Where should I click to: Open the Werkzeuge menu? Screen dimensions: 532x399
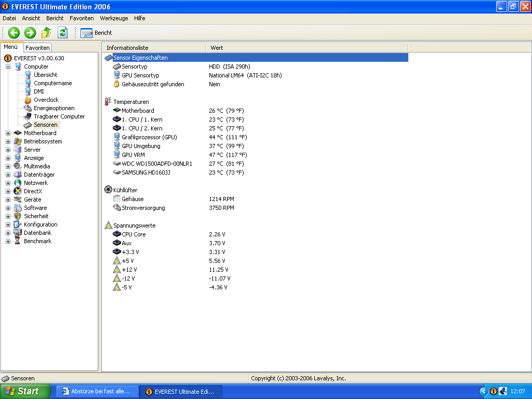click(x=114, y=18)
